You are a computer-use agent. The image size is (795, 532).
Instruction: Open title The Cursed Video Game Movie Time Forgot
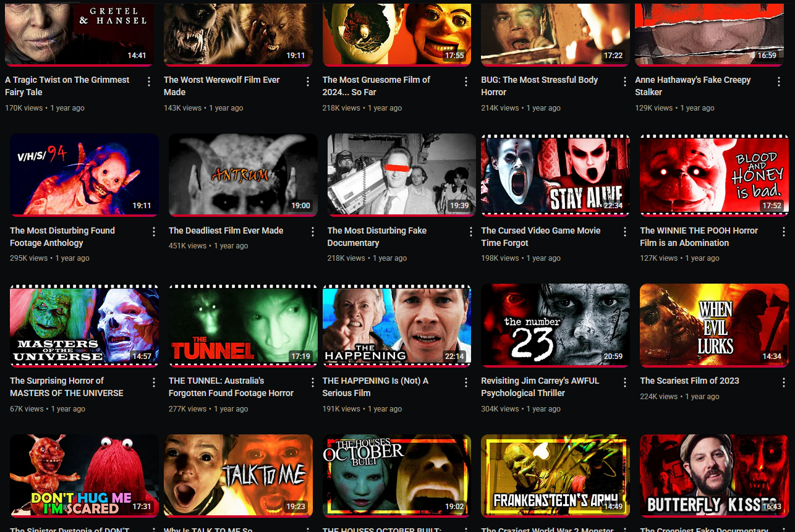541,237
